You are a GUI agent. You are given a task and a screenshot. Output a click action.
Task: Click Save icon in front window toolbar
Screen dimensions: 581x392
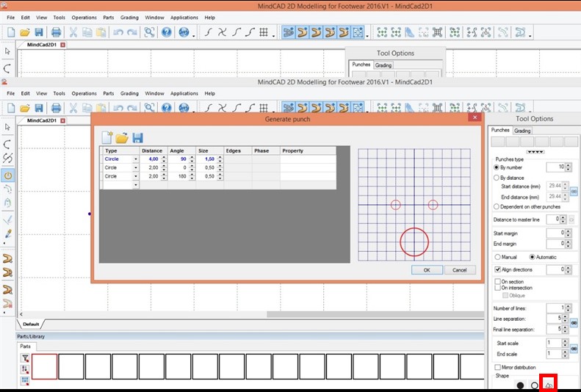click(x=38, y=108)
